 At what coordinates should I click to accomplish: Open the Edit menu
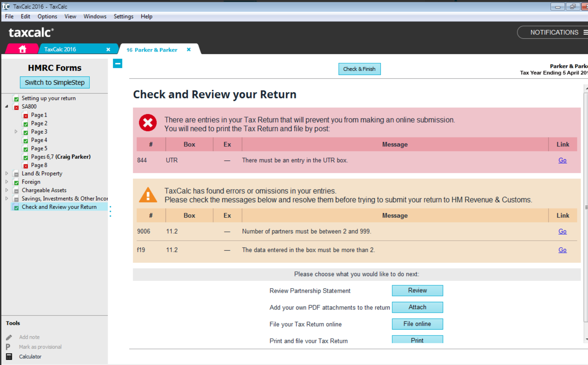(25, 16)
